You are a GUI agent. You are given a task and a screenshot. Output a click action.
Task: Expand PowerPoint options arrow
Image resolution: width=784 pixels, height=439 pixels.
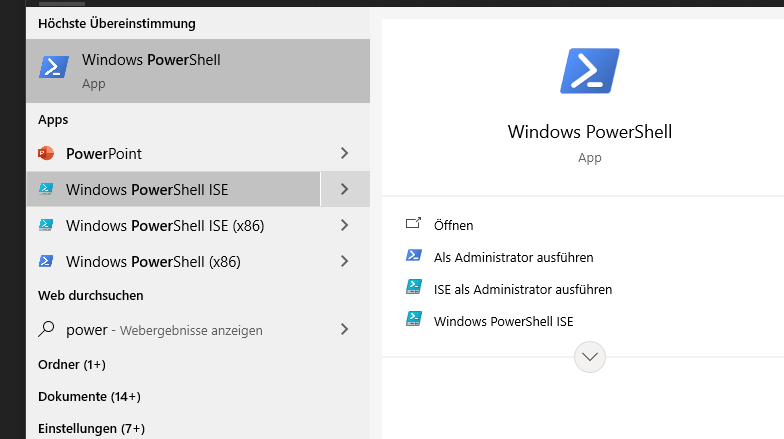tap(344, 154)
